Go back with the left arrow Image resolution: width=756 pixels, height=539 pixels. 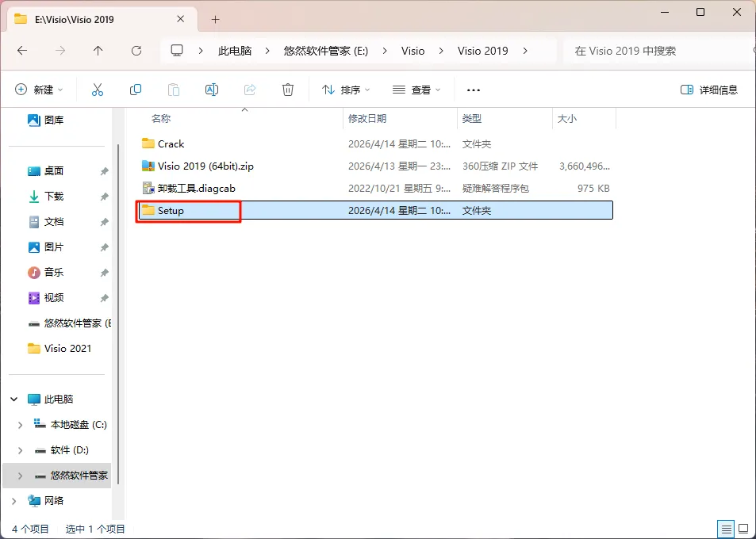22,51
